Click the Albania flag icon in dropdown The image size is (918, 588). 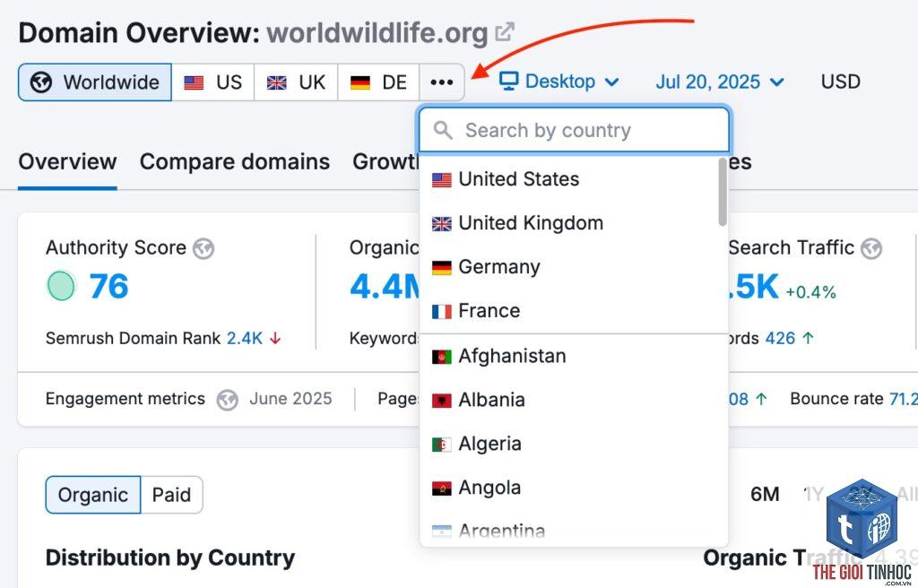click(441, 401)
